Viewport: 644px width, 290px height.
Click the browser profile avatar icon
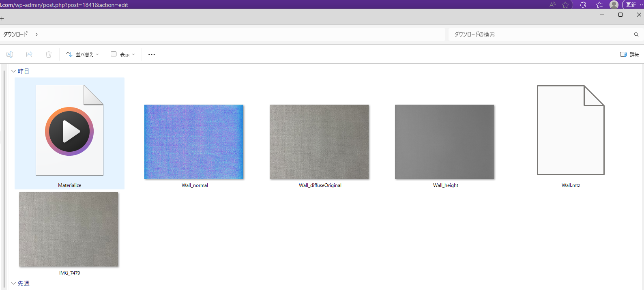(614, 5)
